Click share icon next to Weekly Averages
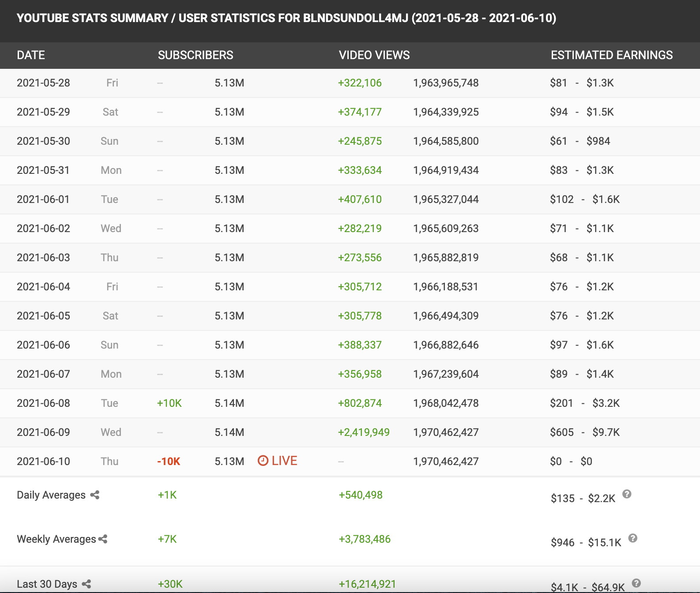This screenshot has height=593, width=700. [x=103, y=539]
